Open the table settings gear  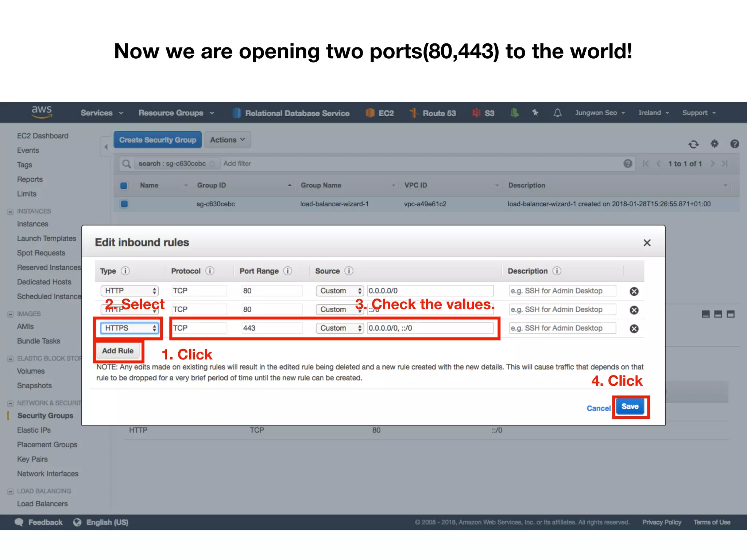(x=715, y=144)
